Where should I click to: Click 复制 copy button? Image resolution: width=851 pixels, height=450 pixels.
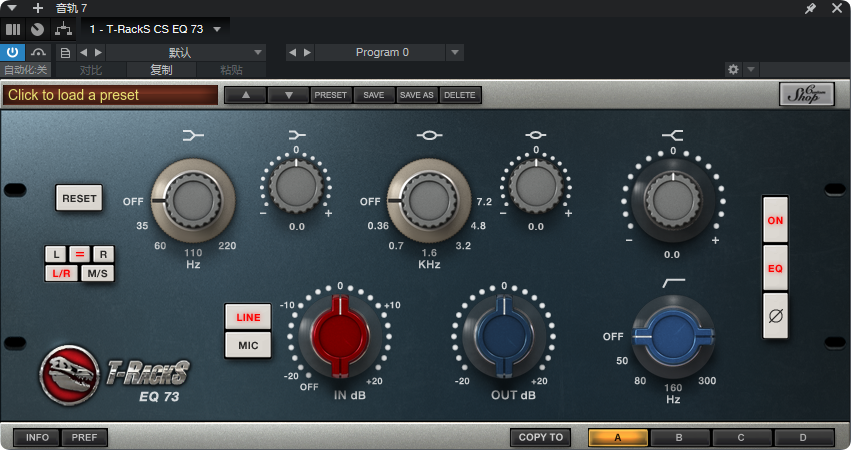(x=161, y=70)
